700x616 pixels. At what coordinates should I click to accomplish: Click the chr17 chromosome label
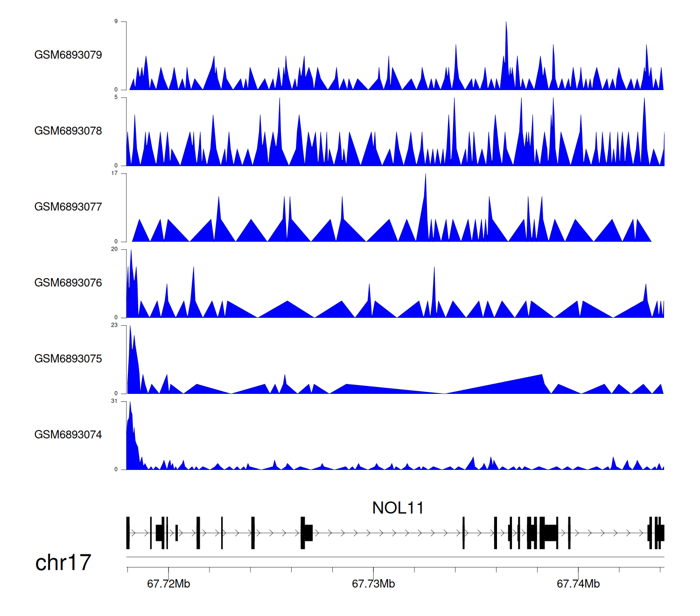pos(63,562)
